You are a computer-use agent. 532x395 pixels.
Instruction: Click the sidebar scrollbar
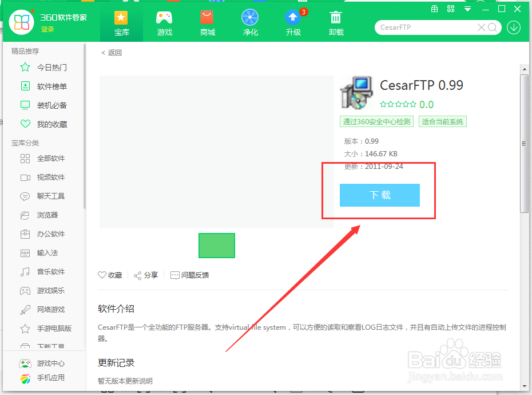pos(85,126)
